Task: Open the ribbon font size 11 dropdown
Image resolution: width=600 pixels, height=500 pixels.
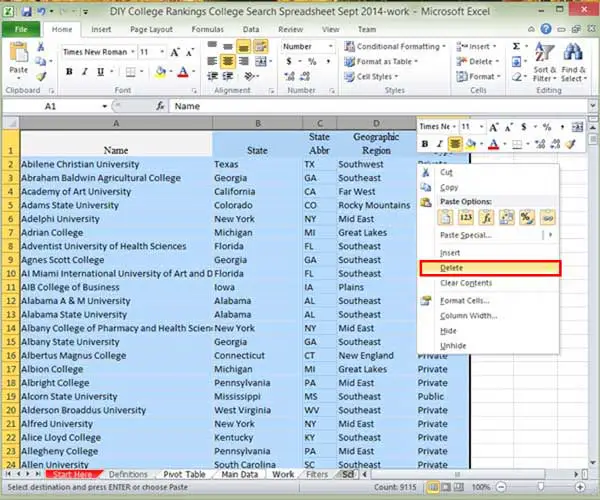Action: (x=162, y=52)
